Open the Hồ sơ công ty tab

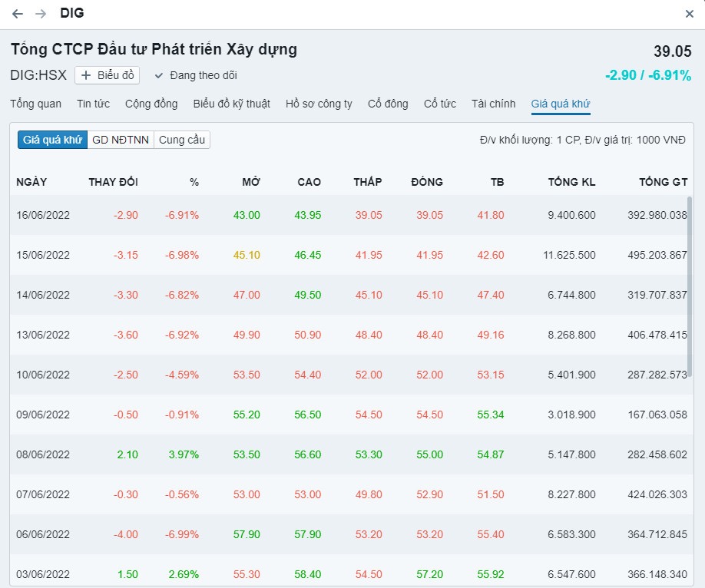point(319,104)
